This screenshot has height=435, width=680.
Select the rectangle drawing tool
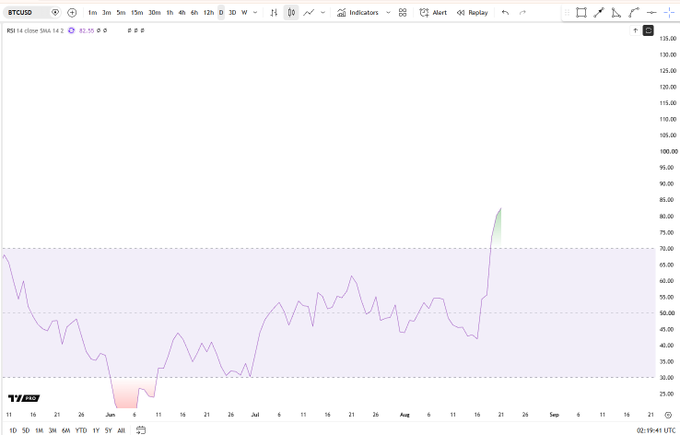(x=581, y=13)
